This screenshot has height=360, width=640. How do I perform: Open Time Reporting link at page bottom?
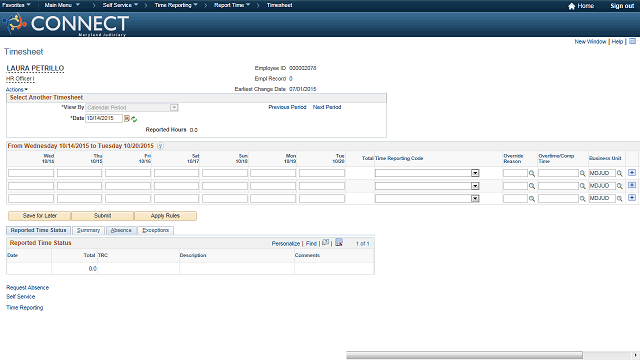pos(24,308)
